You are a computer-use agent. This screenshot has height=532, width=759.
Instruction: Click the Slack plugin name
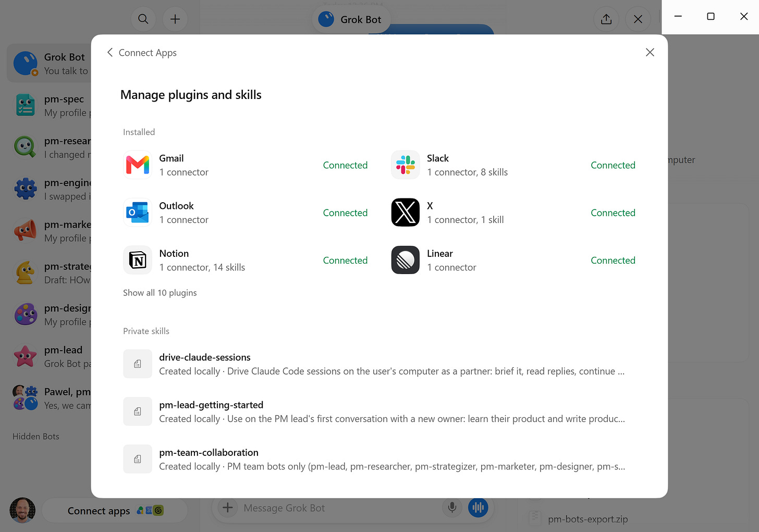click(x=438, y=158)
